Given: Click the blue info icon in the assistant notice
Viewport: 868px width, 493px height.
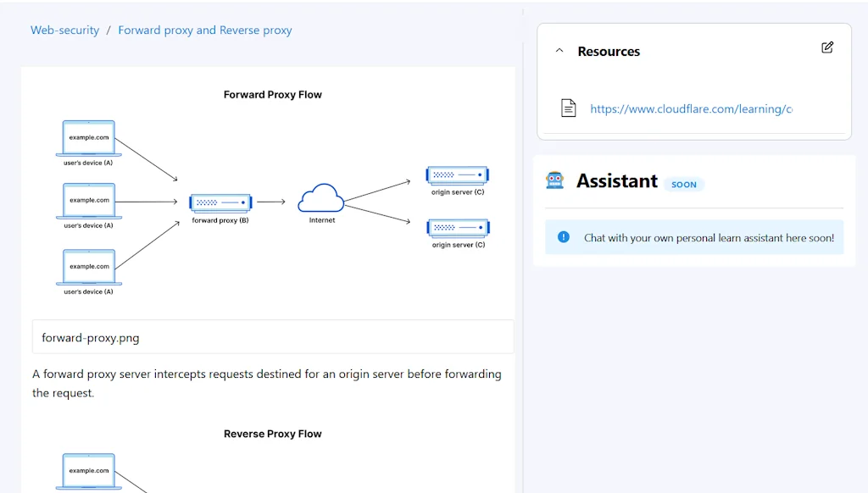Looking at the screenshot, I should point(563,237).
